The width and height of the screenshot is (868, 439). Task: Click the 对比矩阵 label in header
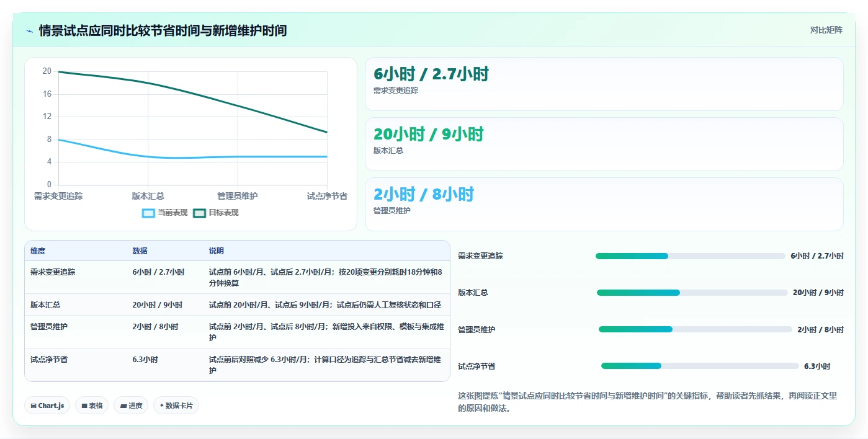click(x=826, y=30)
